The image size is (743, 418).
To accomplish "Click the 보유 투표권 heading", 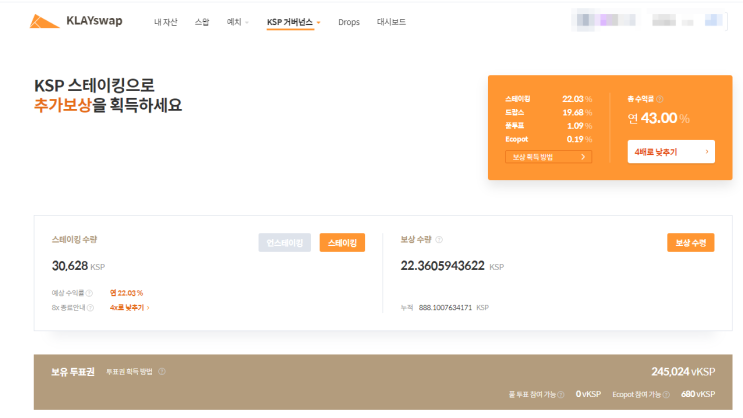I will pyautogui.click(x=73, y=372).
